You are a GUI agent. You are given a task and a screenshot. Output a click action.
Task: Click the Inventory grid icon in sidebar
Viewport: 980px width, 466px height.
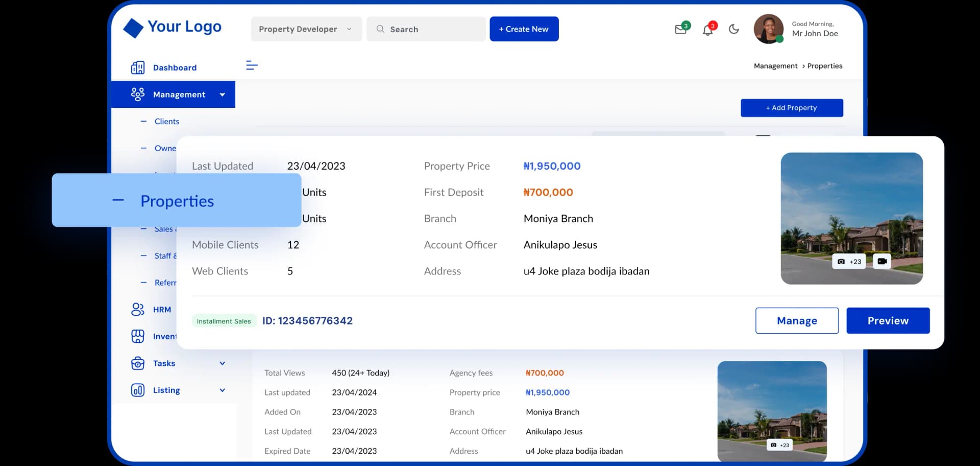137,336
